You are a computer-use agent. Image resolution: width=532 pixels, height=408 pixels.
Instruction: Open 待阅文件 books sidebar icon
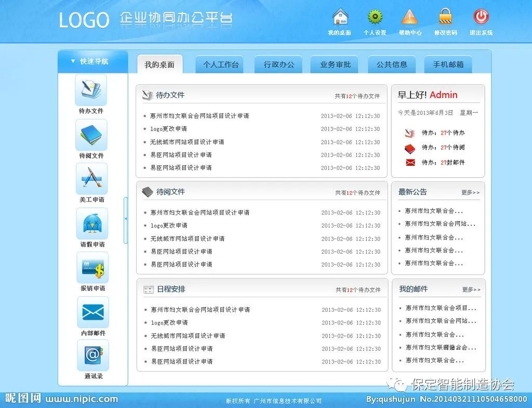coord(91,135)
